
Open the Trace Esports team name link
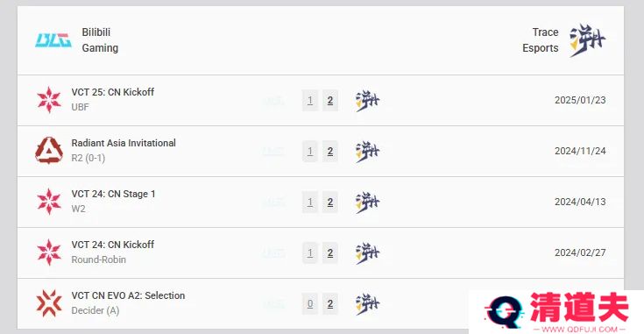coord(541,39)
